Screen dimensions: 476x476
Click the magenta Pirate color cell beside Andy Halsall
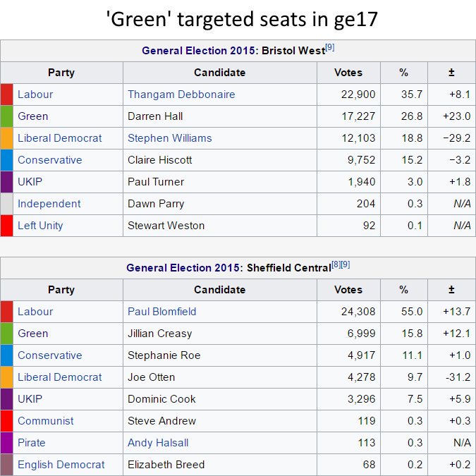click(x=6, y=443)
